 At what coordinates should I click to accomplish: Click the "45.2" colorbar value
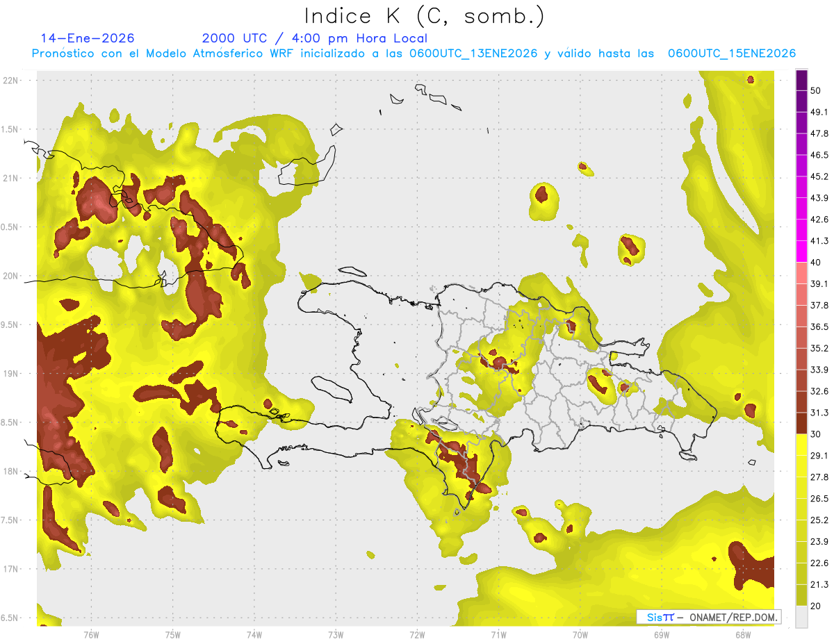(819, 176)
